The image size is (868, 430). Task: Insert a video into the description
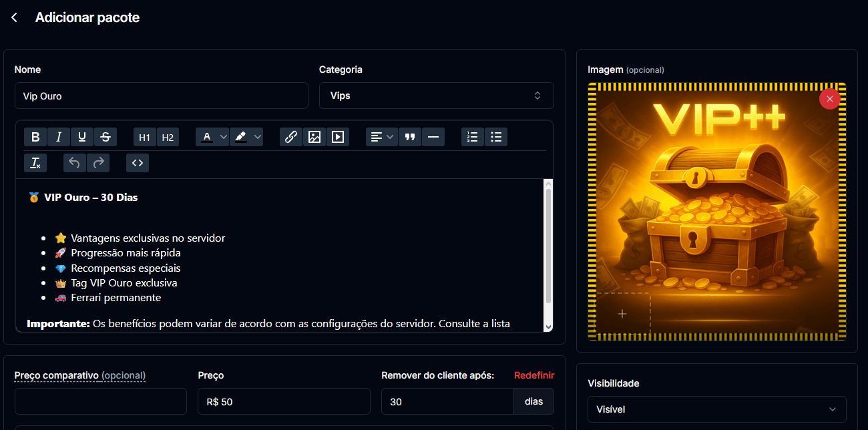(338, 137)
